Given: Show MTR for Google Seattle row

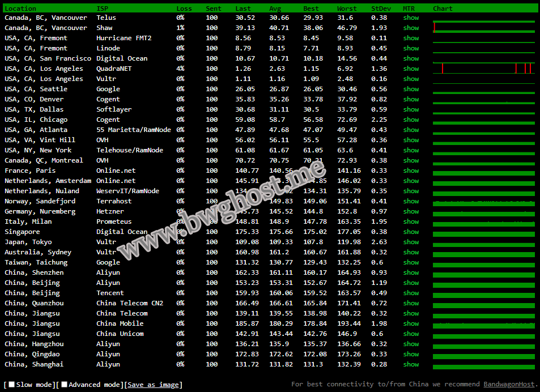Looking at the screenshot, I should (x=411, y=89).
